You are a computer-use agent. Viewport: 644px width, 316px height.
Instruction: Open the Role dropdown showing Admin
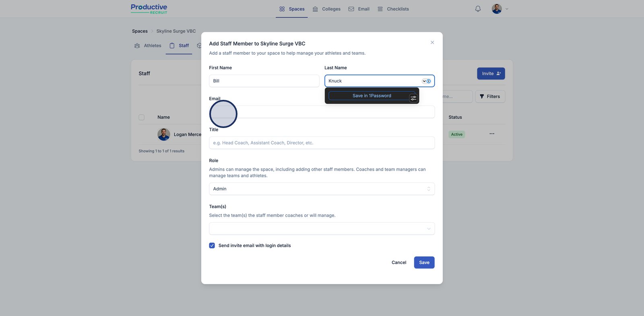tap(322, 189)
